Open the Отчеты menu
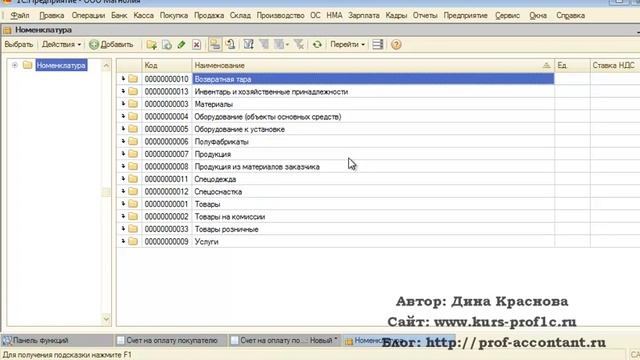640x360 pixels. [425, 16]
